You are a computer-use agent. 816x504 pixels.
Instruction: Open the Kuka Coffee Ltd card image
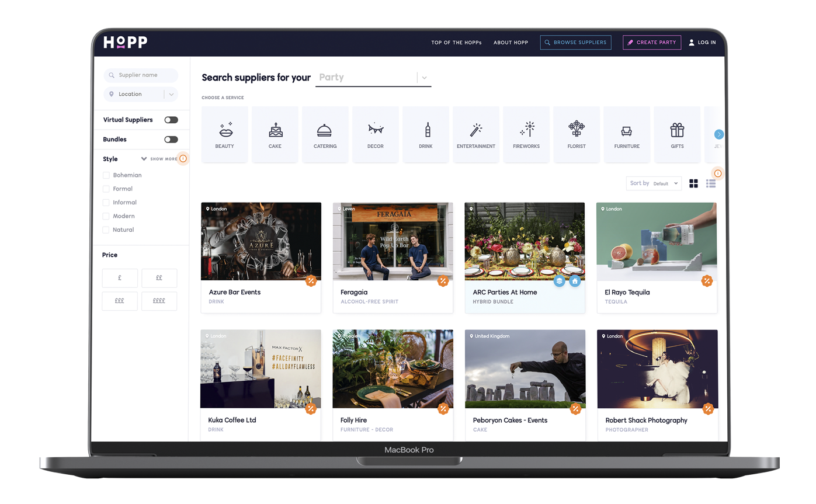[x=261, y=369]
